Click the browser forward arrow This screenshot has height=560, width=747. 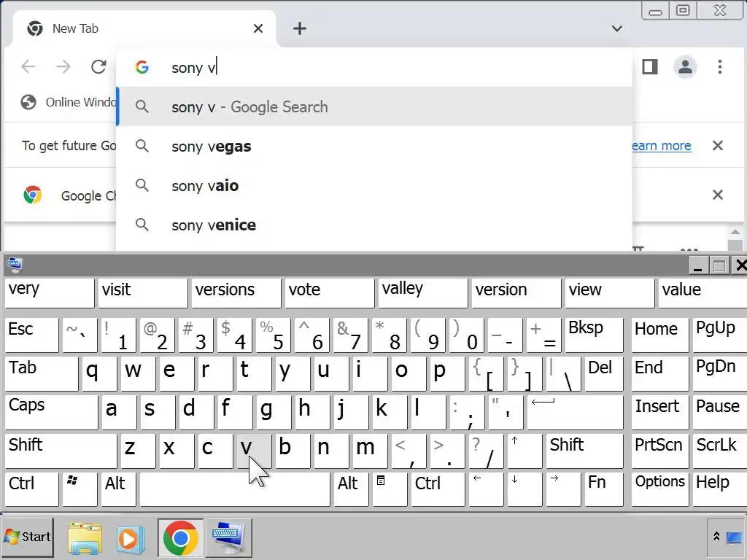point(63,66)
